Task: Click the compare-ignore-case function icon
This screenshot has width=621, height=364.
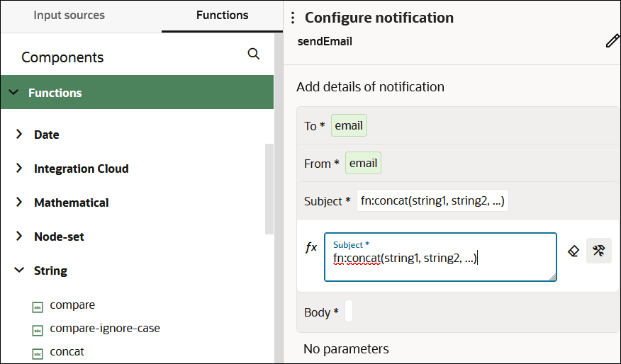Action: click(38, 330)
